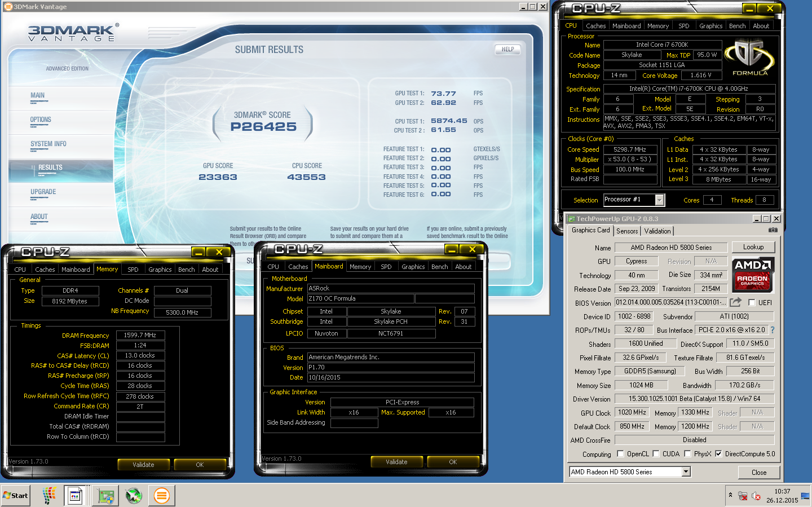Viewport: 812px width, 507px height.
Task: Click the Lookup button in GPU-Z
Action: [753, 247]
